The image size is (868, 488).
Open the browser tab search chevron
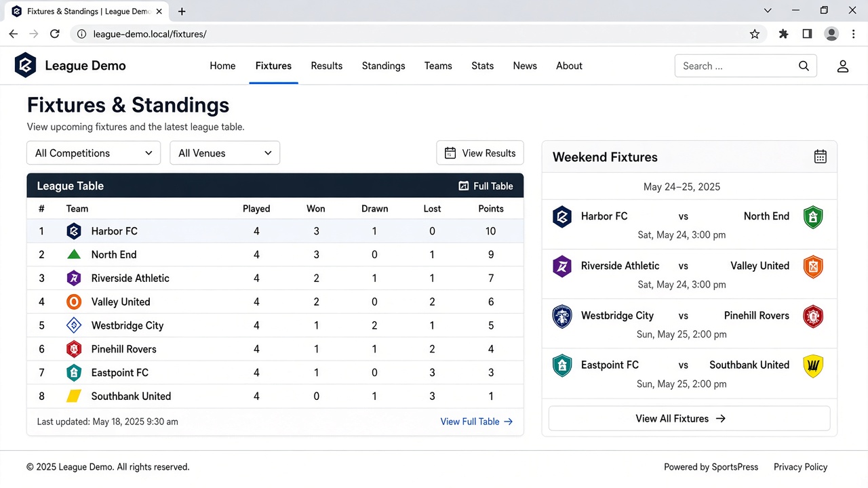(x=768, y=11)
